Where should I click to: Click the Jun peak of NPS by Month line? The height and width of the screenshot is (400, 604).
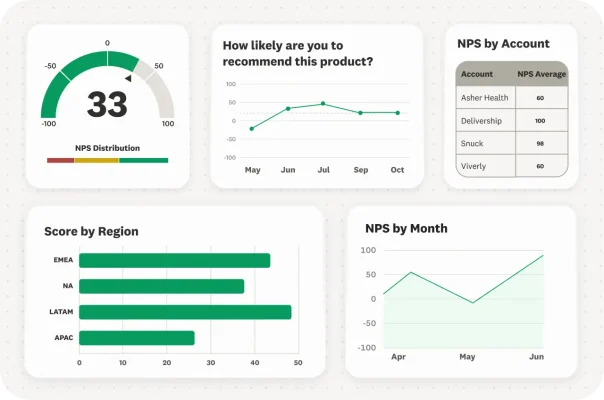pos(543,255)
